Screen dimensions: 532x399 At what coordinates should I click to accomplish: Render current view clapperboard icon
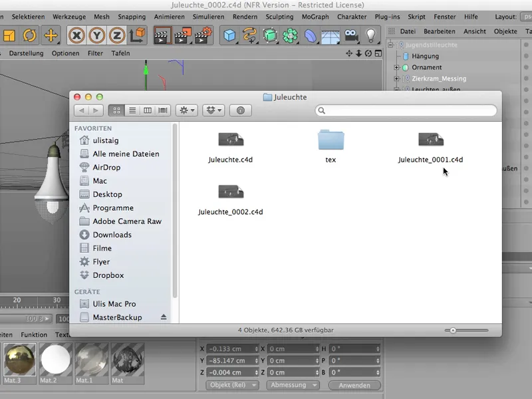(162, 35)
